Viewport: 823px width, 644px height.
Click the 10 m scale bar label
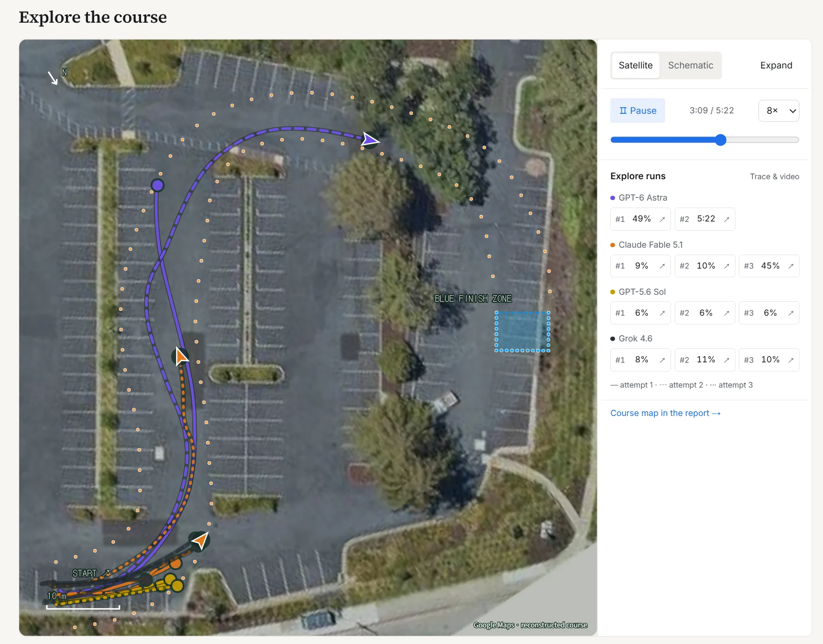tap(57, 596)
